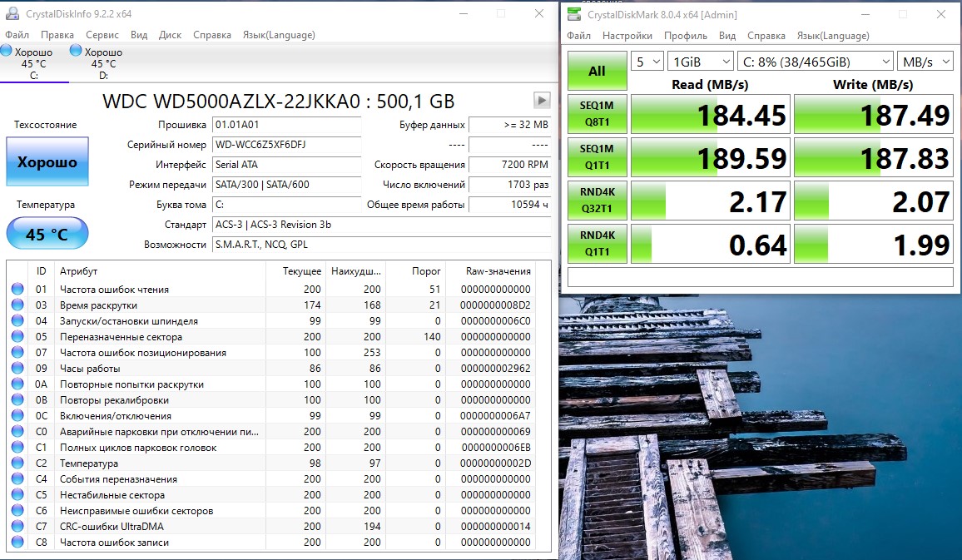Click the CrystalDiskInfo title bar app icon
Image resolution: width=962 pixels, height=560 pixels.
[12, 13]
